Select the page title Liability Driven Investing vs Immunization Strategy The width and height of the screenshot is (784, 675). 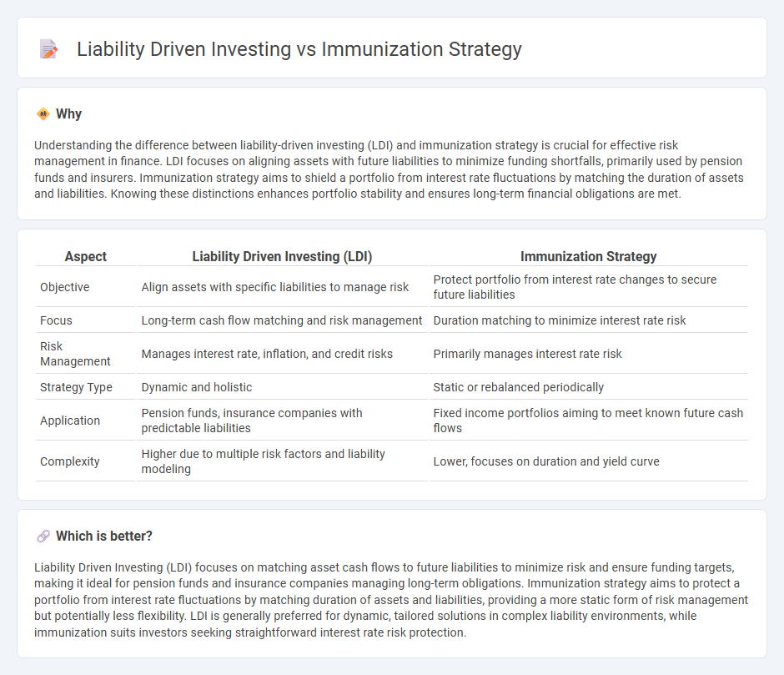(299, 49)
